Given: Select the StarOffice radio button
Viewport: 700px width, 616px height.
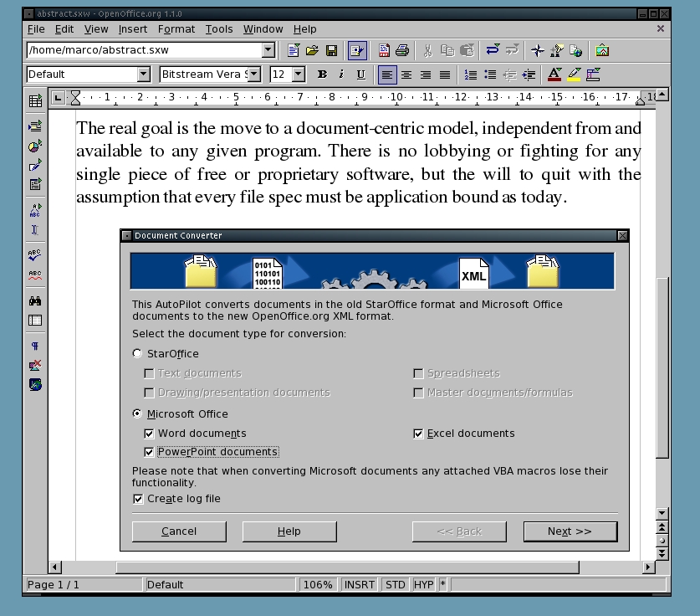Looking at the screenshot, I should pos(138,354).
